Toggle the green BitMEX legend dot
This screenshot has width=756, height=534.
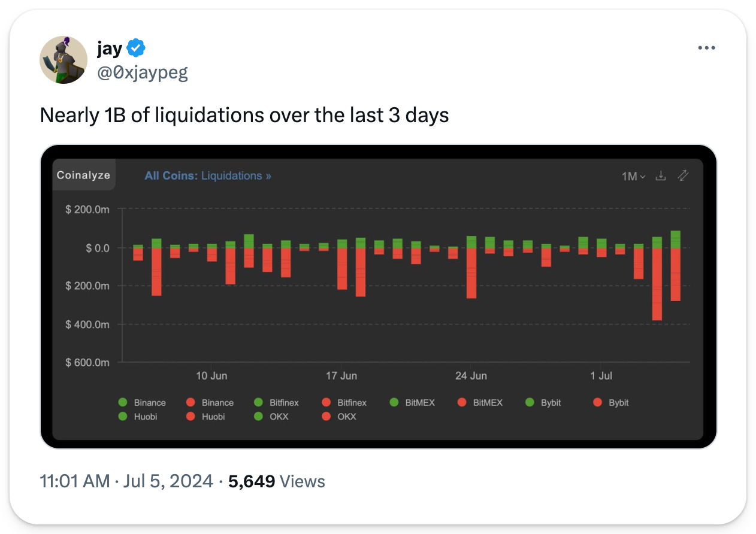394,402
